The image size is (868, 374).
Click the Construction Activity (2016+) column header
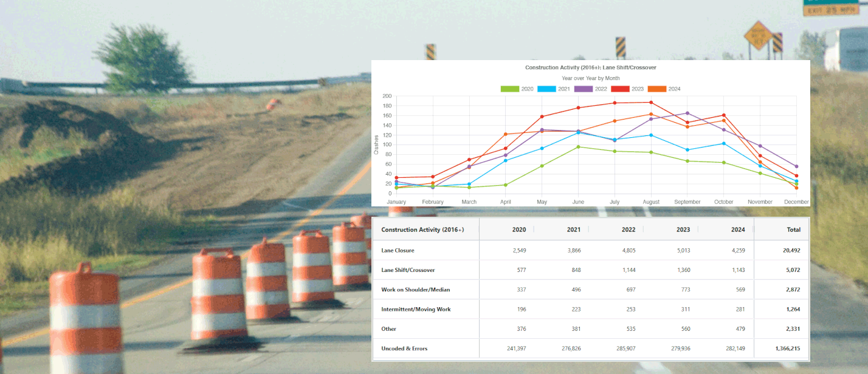coord(422,229)
